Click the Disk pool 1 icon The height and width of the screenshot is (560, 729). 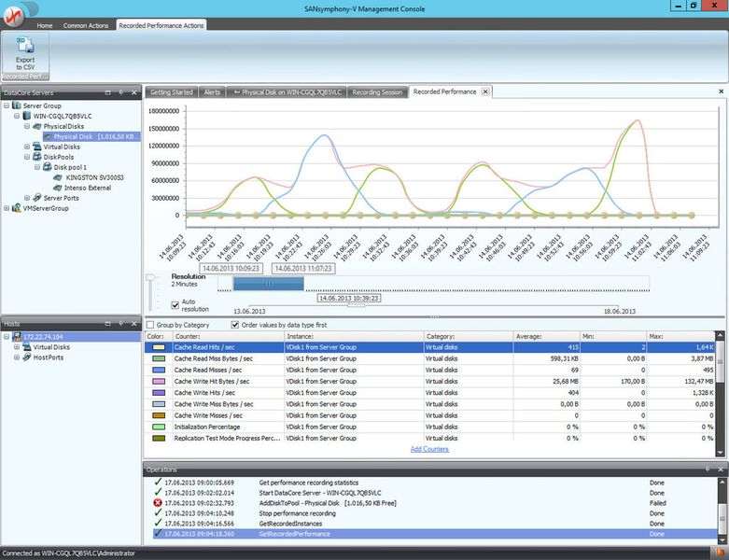pyautogui.click(x=48, y=167)
